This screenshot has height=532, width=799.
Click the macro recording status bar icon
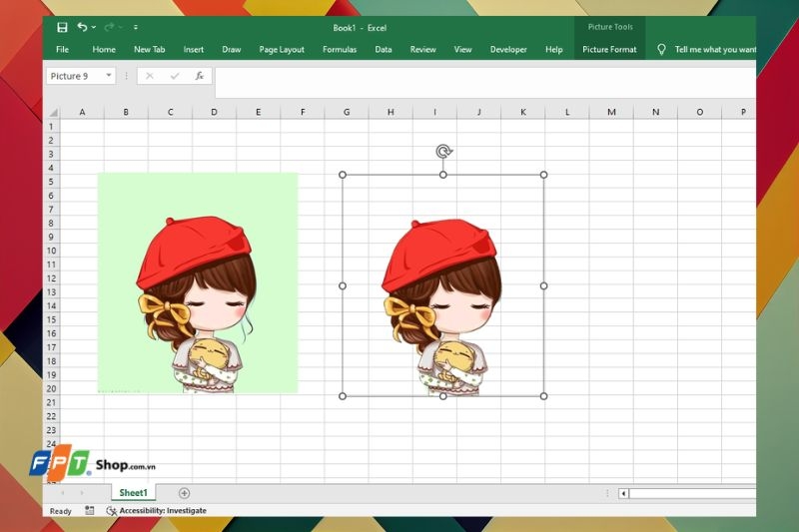coord(89,510)
